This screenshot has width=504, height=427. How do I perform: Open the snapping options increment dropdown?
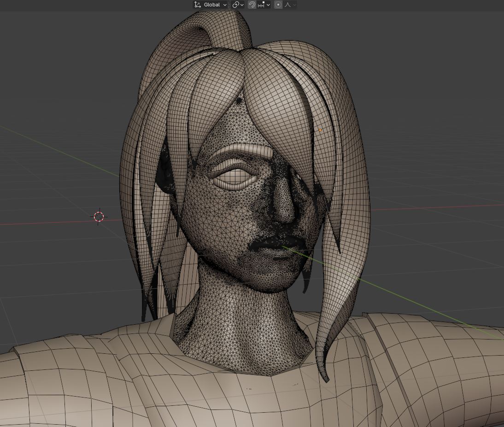[x=264, y=5]
